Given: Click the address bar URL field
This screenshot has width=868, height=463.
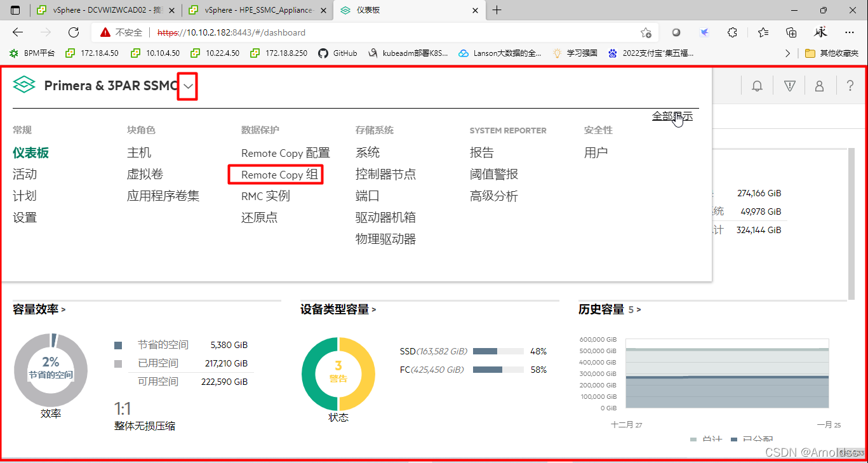Looking at the screenshot, I should pyautogui.click(x=375, y=32).
